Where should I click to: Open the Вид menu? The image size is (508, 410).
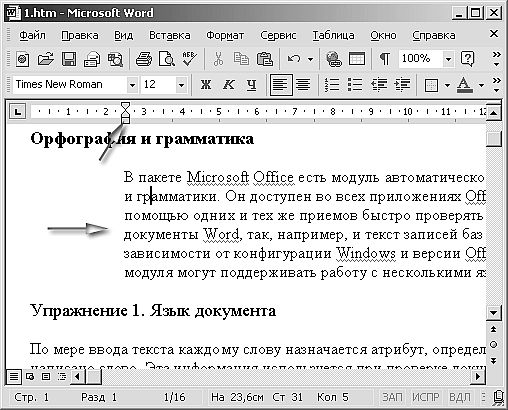(124, 35)
